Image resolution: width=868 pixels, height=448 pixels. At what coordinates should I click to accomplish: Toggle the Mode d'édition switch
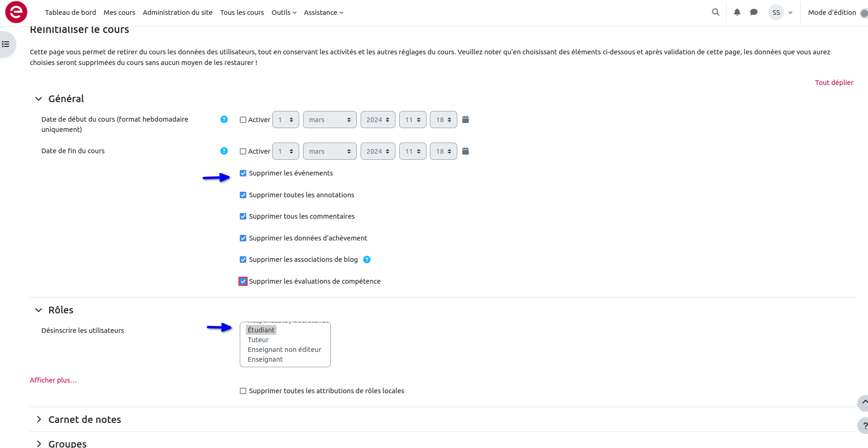click(x=863, y=13)
